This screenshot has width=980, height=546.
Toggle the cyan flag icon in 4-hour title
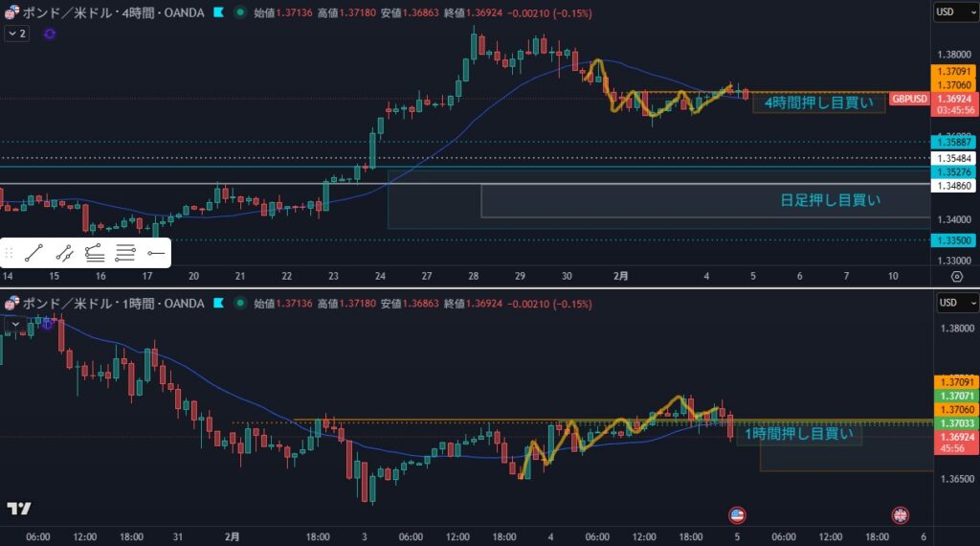219,12
